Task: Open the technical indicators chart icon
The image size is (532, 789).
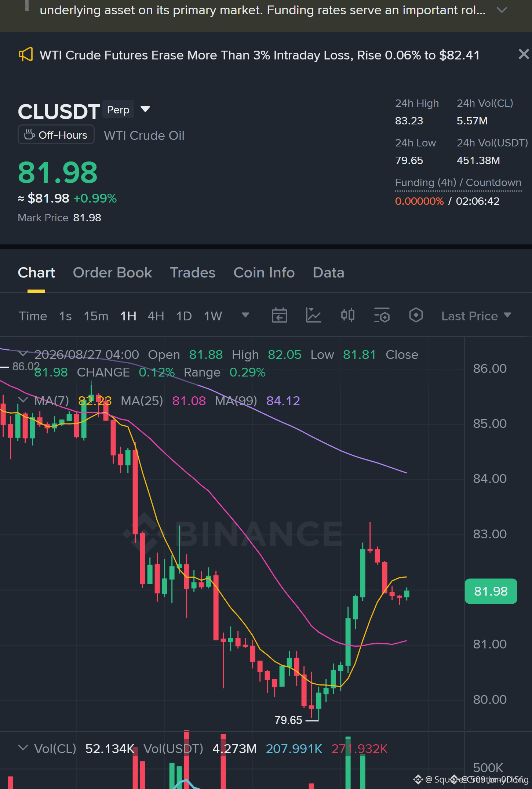Action: tap(313, 315)
